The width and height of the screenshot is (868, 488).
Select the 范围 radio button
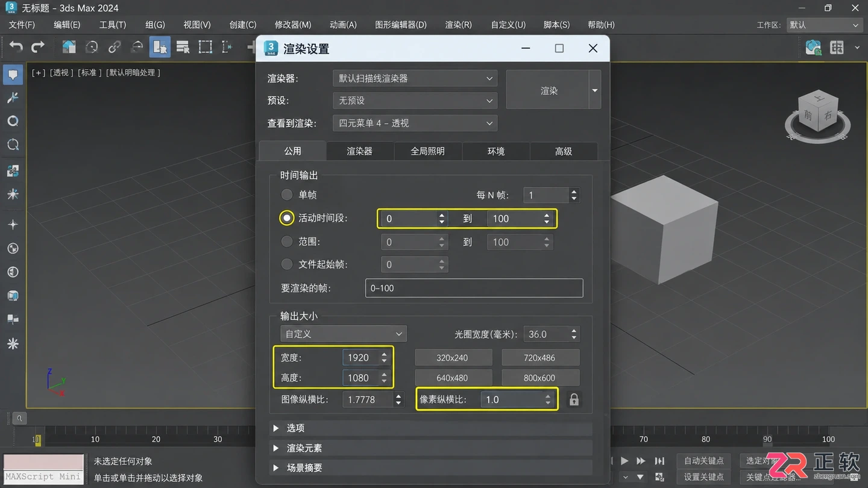[287, 242]
